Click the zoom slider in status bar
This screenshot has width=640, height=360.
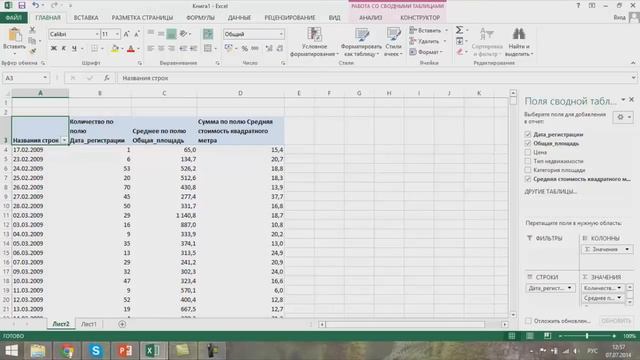pos(587,336)
